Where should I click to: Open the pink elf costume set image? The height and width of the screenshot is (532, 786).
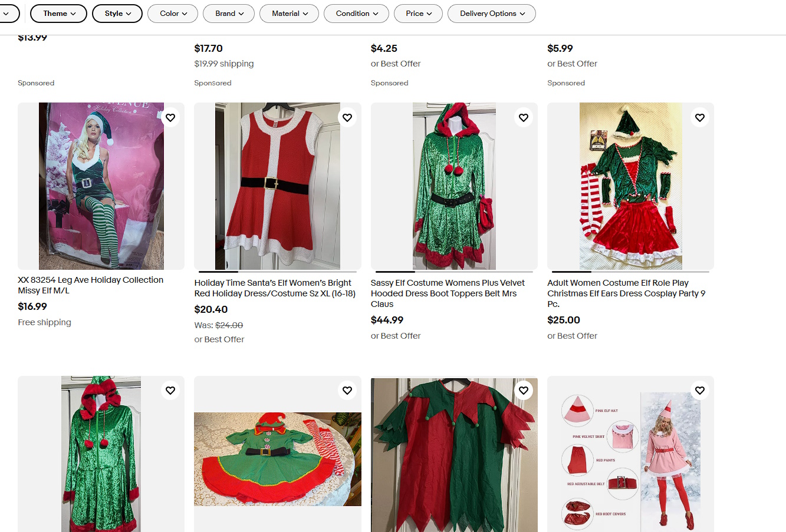click(630, 454)
